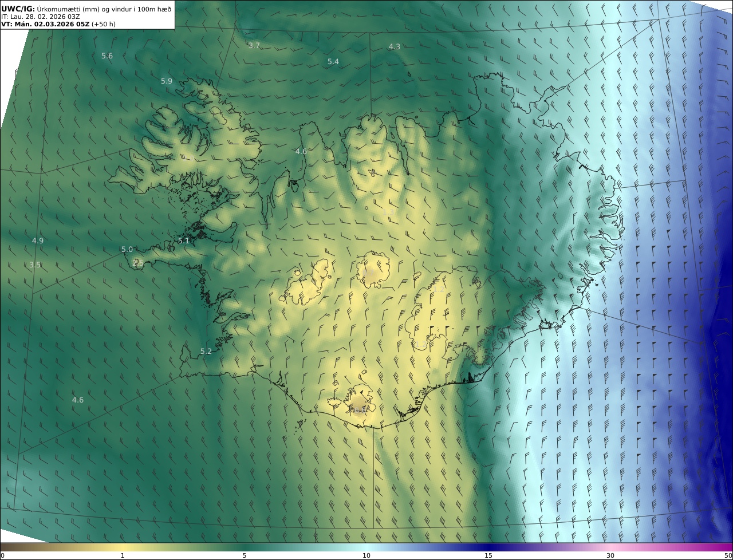This screenshot has height=560, width=733.
Task: Click the colorbar tick label 50
Action: 728,555
